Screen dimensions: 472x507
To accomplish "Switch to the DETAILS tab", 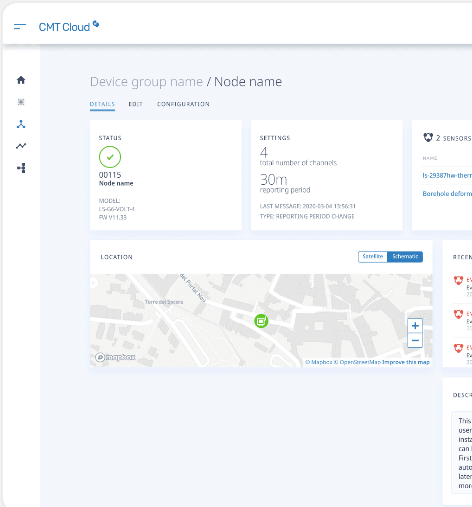I will coord(102,104).
